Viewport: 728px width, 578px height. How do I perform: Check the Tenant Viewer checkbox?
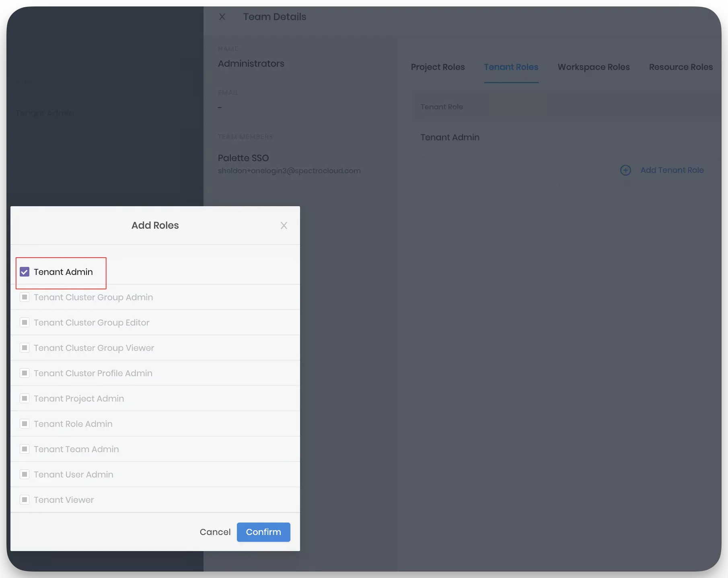click(x=25, y=499)
